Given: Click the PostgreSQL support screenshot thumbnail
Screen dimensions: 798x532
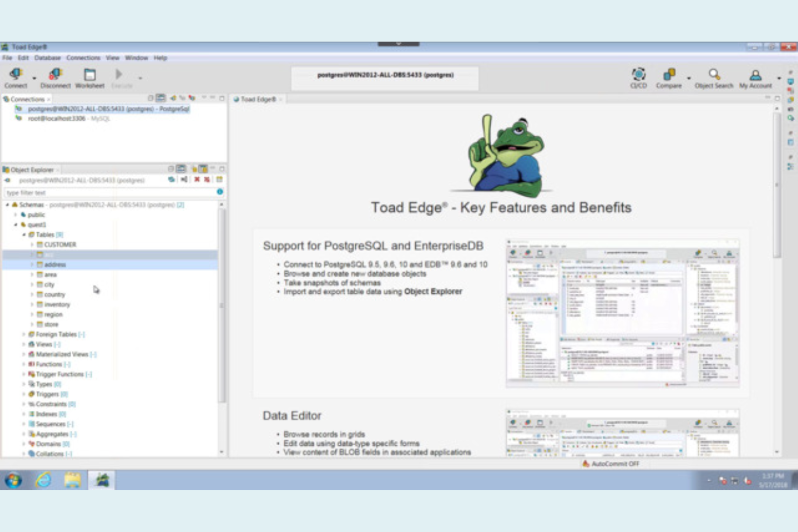Looking at the screenshot, I should point(623,313).
